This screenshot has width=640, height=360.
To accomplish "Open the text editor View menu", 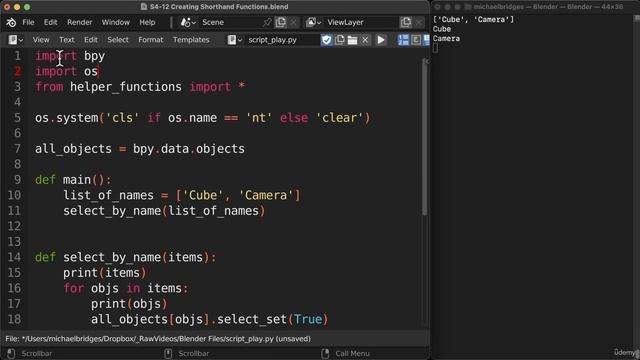I will pyautogui.click(x=41, y=40).
